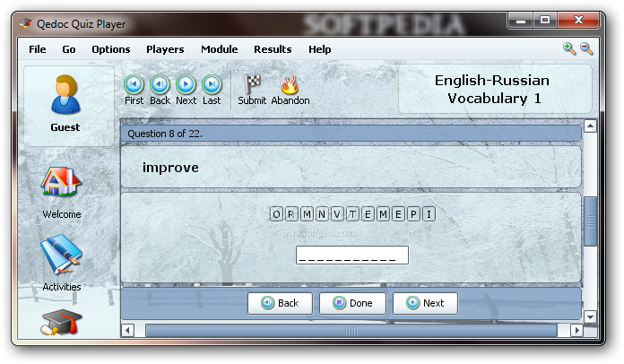This screenshot has width=624, height=364.
Task: Click vertical scrollbar down arrow
Action: pos(590,317)
